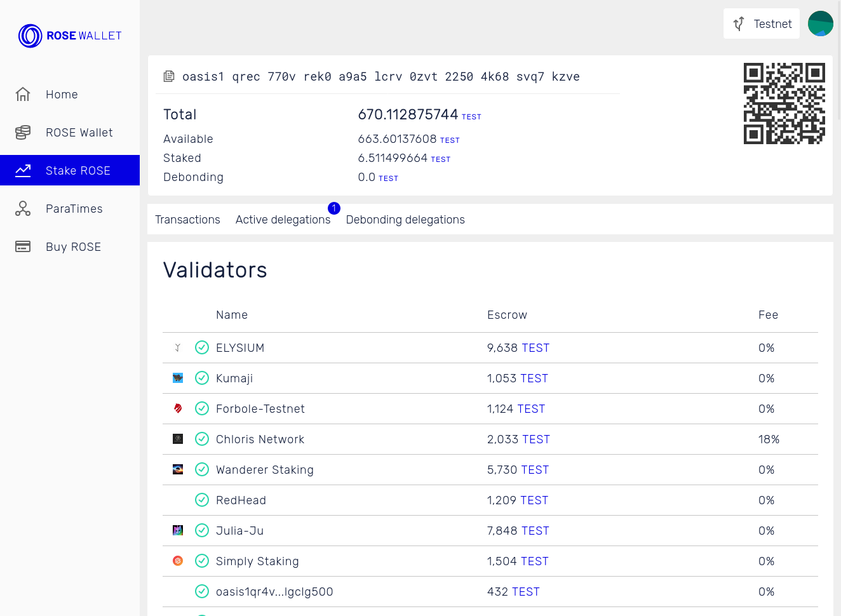This screenshot has width=841, height=616.
Task: Switch to the Active delegations tab
Action: (283, 220)
